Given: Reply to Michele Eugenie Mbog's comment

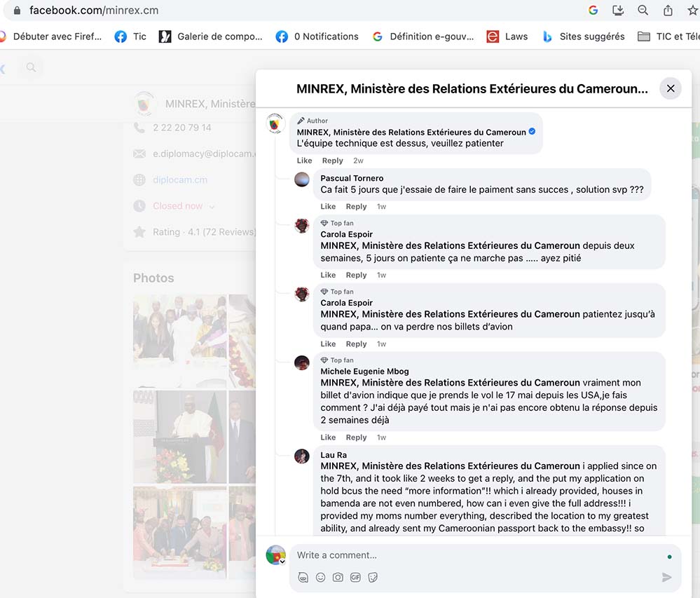Looking at the screenshot, I should (x=356, y=437).
